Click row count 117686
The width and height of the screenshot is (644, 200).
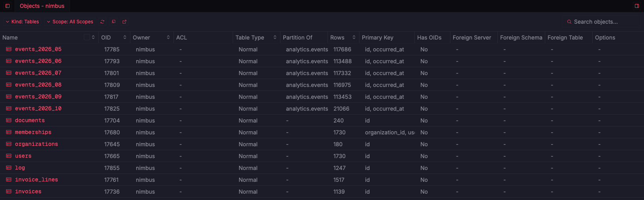point(342,49)
